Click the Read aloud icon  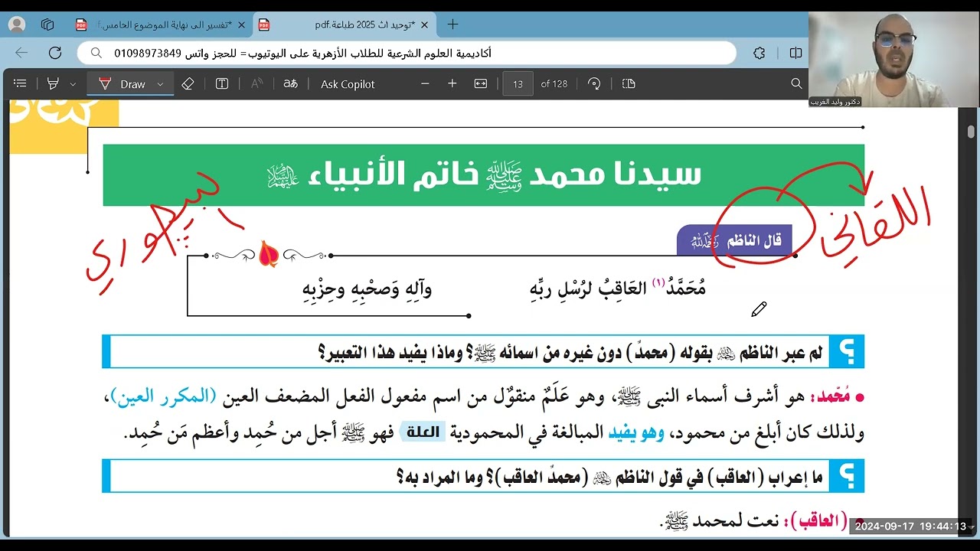[x=257, y=83]
